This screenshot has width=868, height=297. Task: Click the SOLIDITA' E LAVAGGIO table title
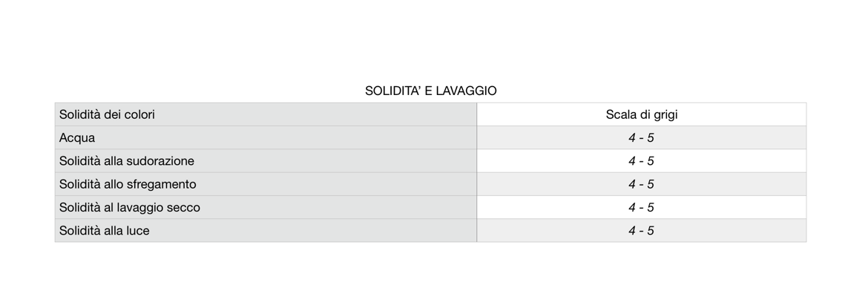[430, 91]
